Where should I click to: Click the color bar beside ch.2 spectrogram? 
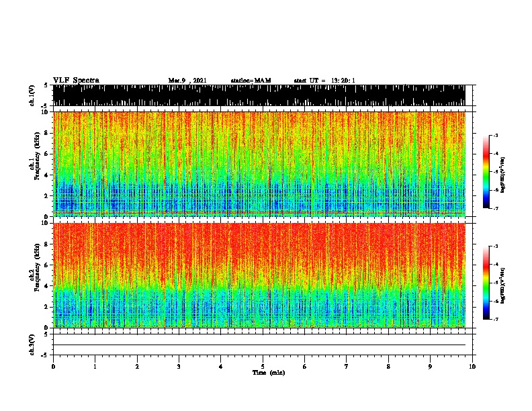pyautogui.click(x=486, y=283)
